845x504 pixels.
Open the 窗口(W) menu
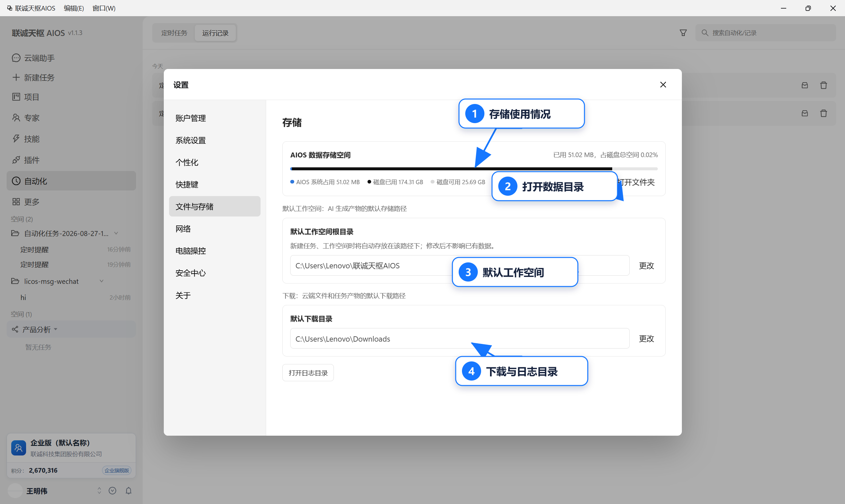click(x=104, y=8)
